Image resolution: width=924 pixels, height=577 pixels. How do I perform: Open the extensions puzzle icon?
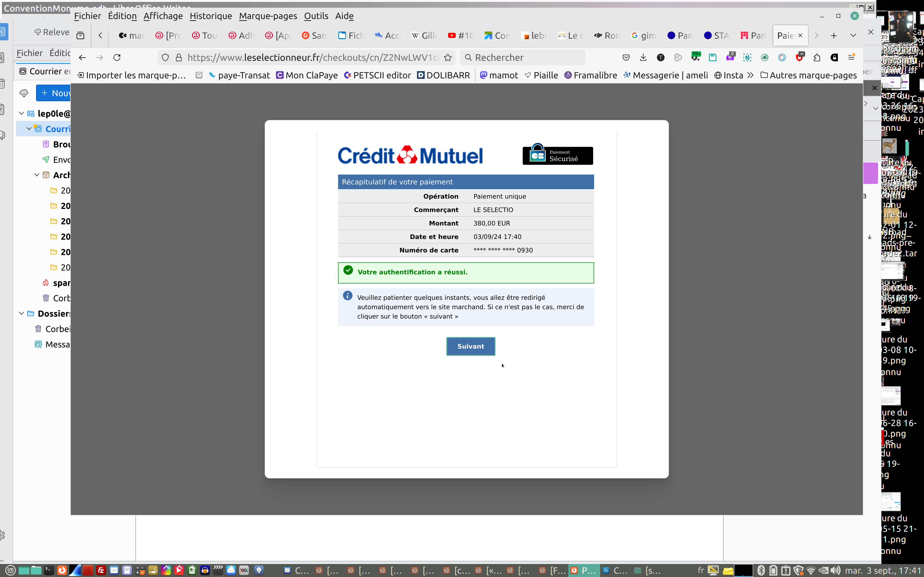(817, 58)
